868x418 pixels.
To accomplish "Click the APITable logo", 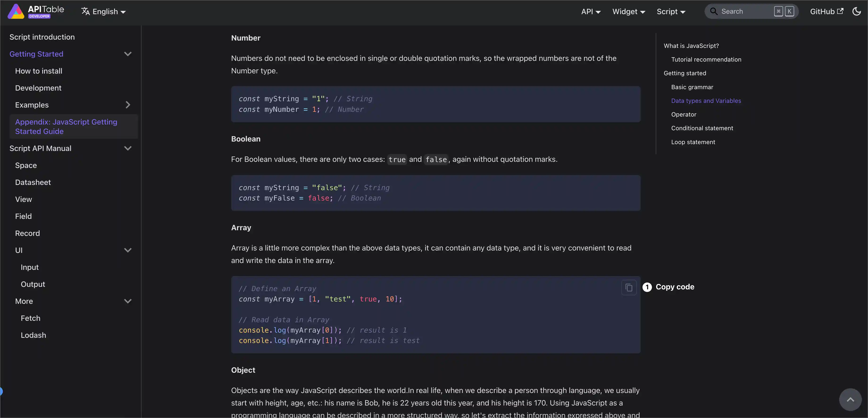I will point(16,11).
